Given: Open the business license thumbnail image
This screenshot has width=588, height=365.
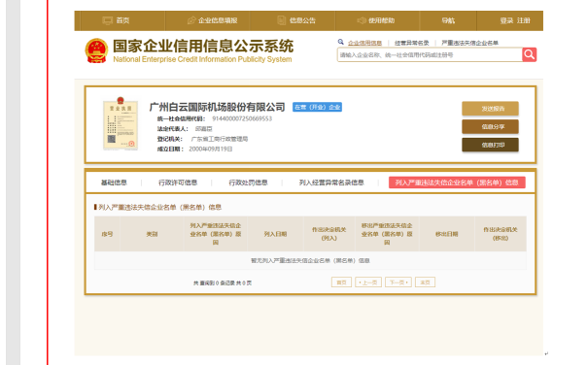Looking at the screenshot, I should coord(121,123).
